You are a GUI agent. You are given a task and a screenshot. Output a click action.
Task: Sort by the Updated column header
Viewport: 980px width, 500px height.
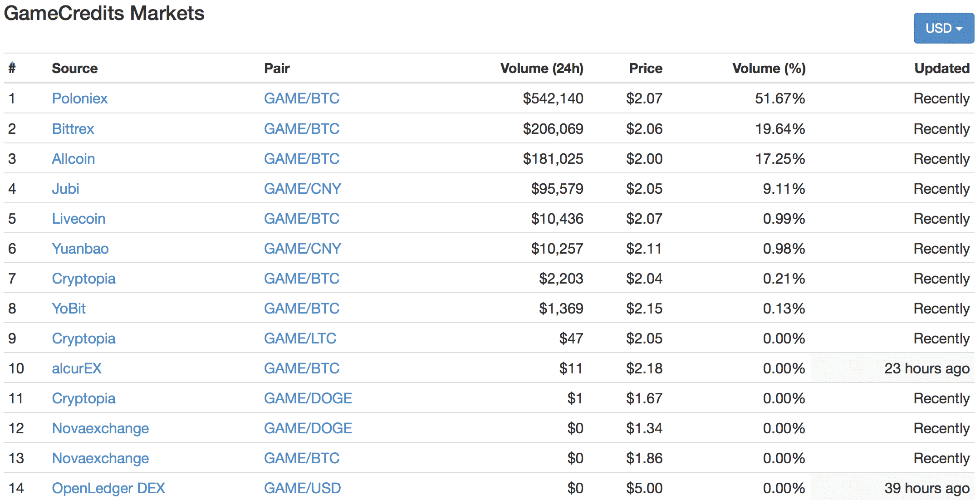[x=942, y=68]
